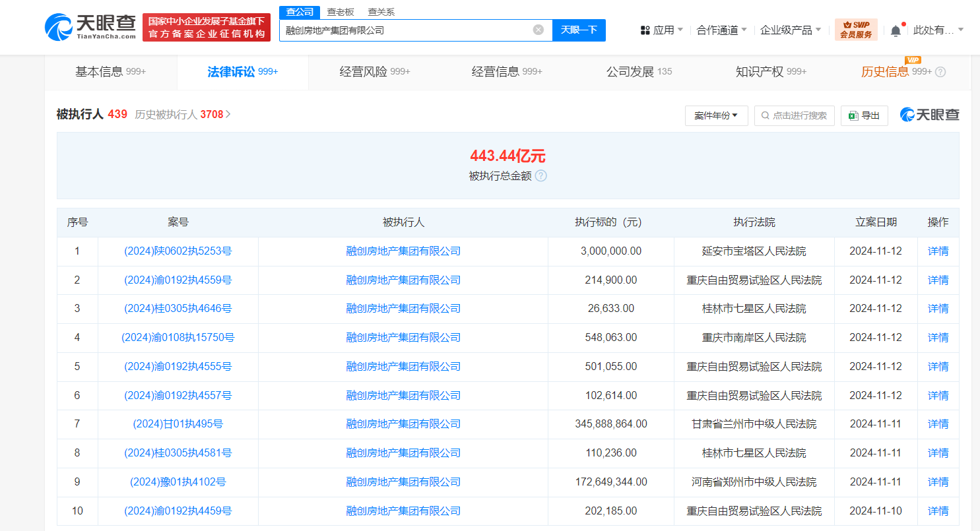The height and width of the screenshot is (531, 980).
Task: View 详情 for case 渝0108执15750号
Action: tap(938, 338)
